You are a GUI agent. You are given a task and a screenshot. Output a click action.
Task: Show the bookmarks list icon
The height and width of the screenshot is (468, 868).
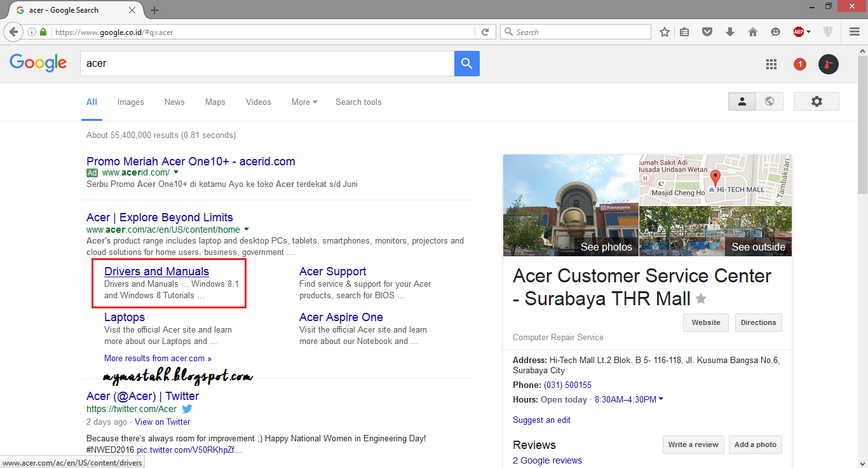pos(684,32)
